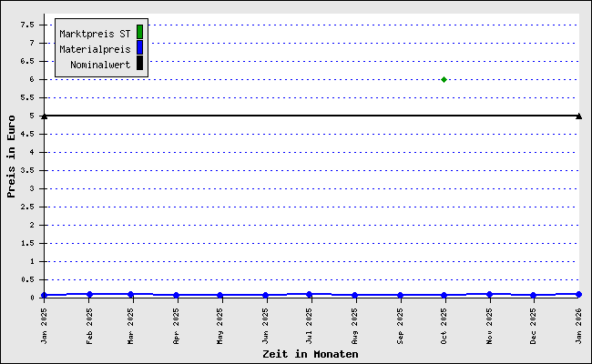This screenshot has height=364, width=592.
Task: Click the 'Jun 2025' x-axis label
Action: pyautogui.click(x=266, y=325)
